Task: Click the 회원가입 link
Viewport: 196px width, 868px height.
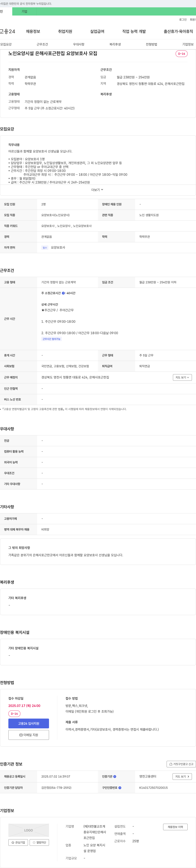Action: pos(193,20)
